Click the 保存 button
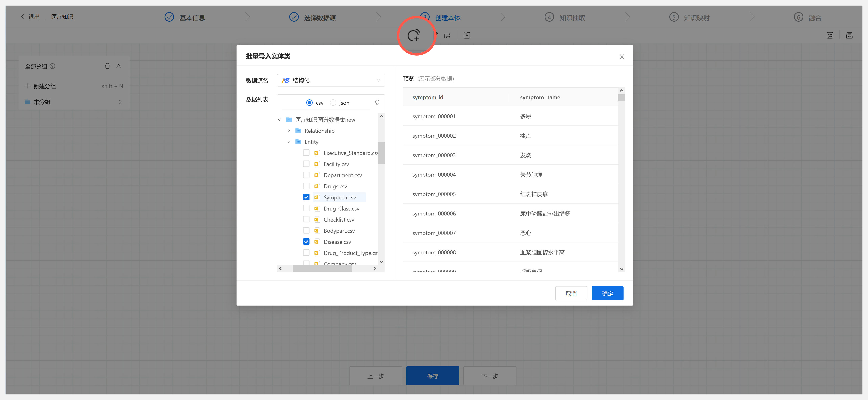 click(x=433, y=376)
